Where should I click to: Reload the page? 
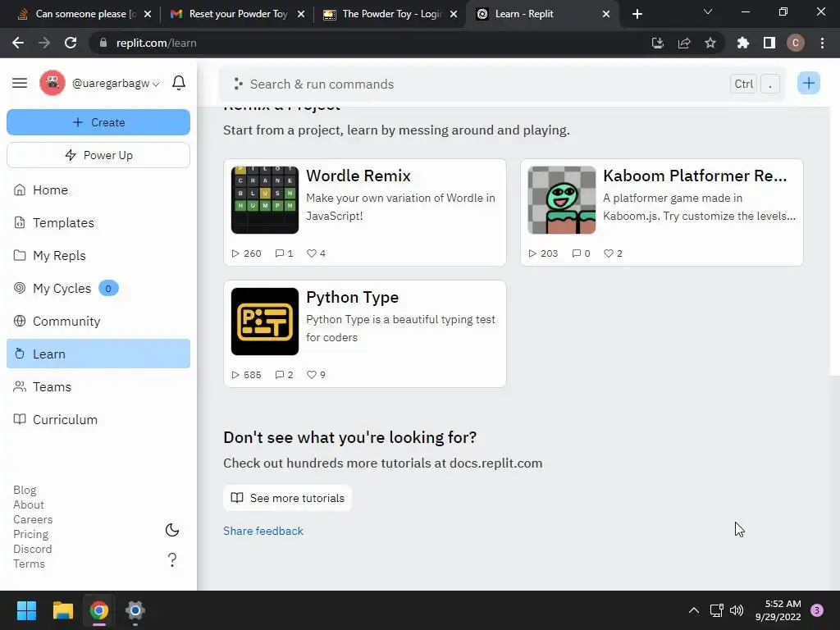pos(71,43)
